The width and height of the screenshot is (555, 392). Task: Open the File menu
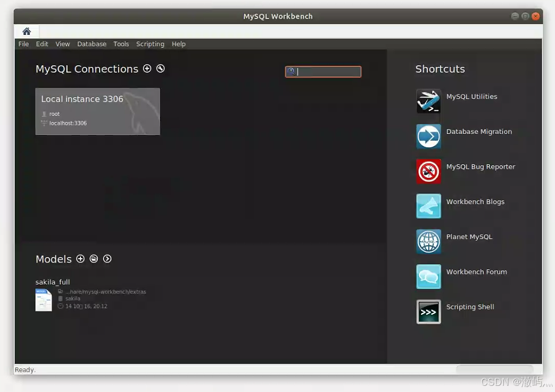pyautogui.click(x=24, y=44)
